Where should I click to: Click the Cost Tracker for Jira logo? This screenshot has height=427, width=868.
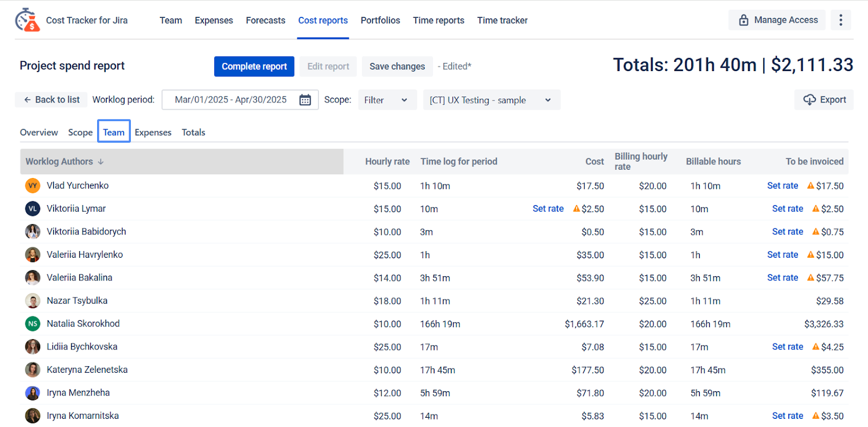click(x=27, y=20)
